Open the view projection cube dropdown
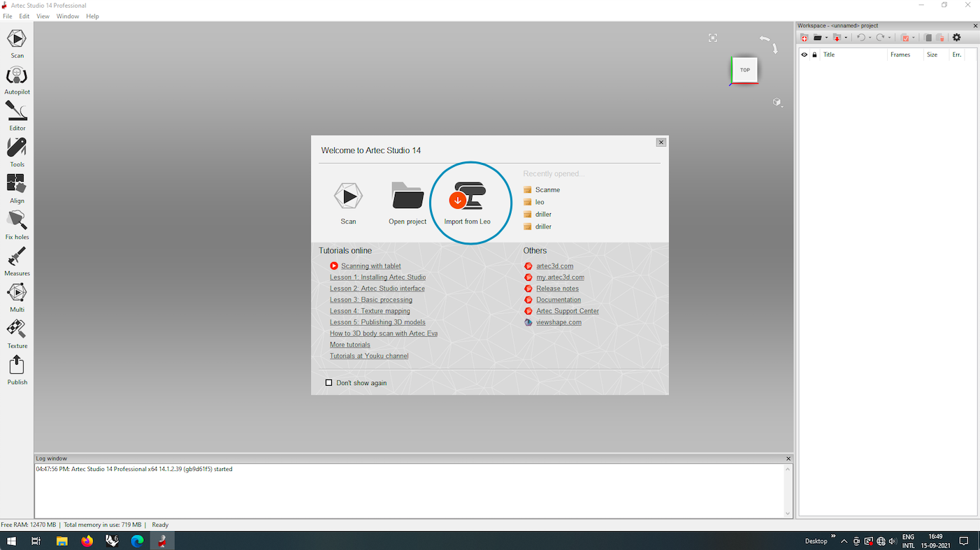Image resolution: width=980 pixels, height=550 pixels. pos(777,102)
